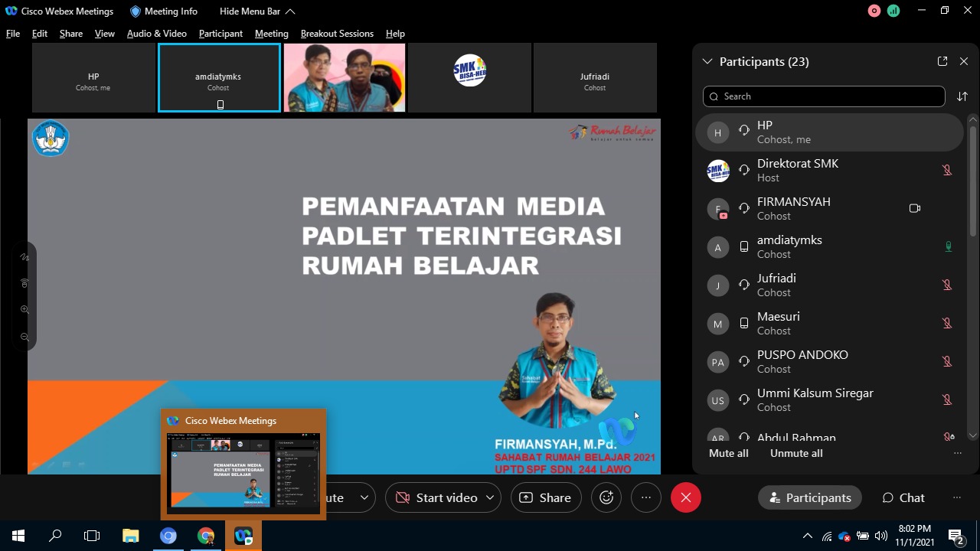
Task: Mute amdiatymks's active green microphone
Action: click(x=948, y=246)
